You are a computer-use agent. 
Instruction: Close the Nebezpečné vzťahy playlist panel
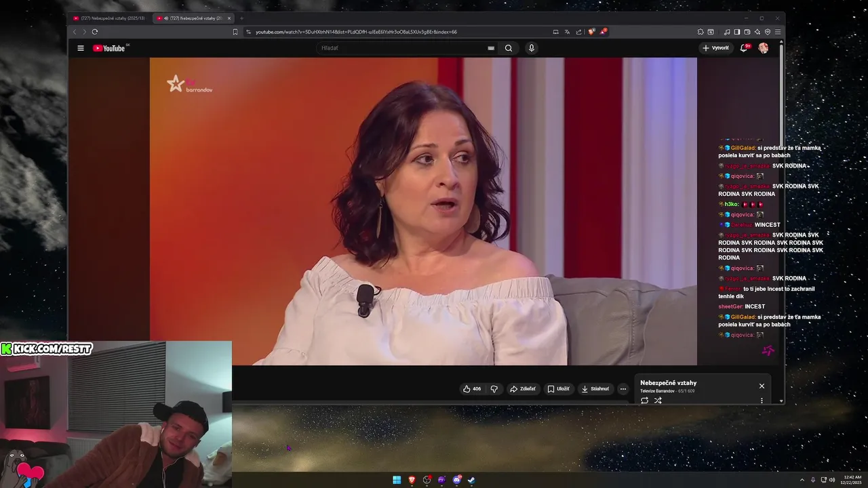point(762,386)
